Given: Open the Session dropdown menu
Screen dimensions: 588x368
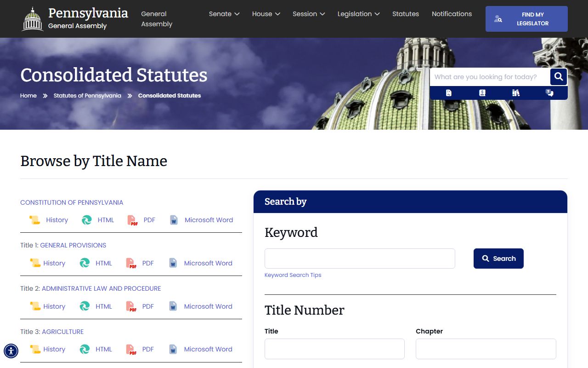Looking at the screenshot, I should (309, 14).
